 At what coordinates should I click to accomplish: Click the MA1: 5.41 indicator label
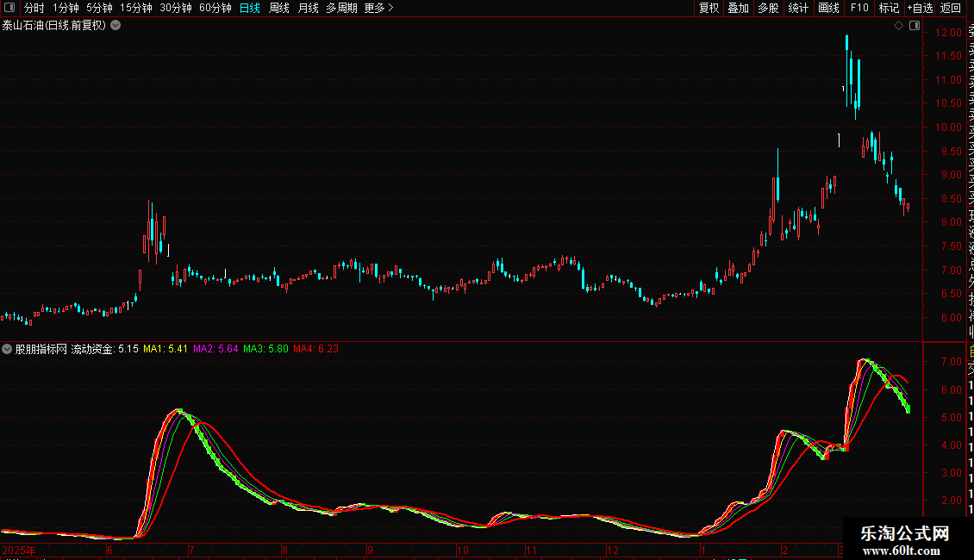coord(165,349)
